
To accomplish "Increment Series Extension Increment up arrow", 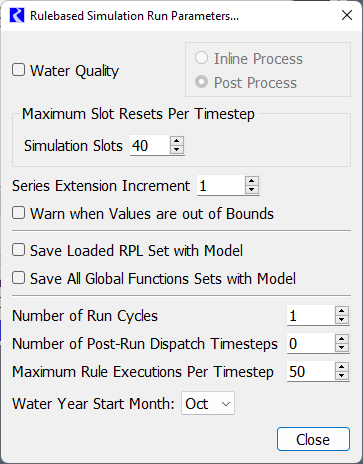I will [x=252, y=181].
